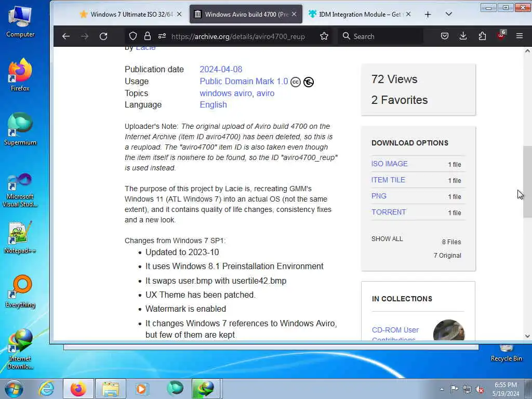
Task: Open the PNG download option
Action: coord(379,196)
